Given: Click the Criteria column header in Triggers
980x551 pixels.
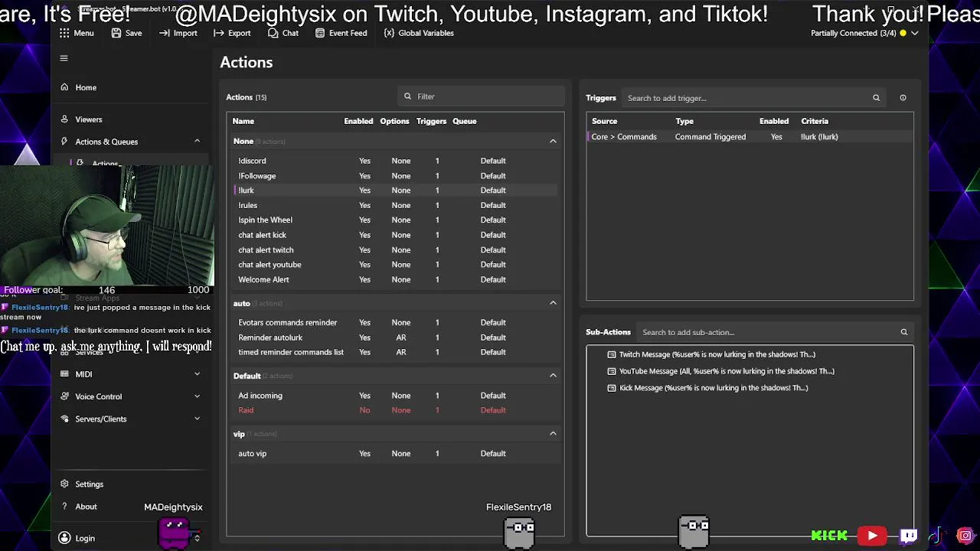Looking at the screenshot, I should coord(815,121).
